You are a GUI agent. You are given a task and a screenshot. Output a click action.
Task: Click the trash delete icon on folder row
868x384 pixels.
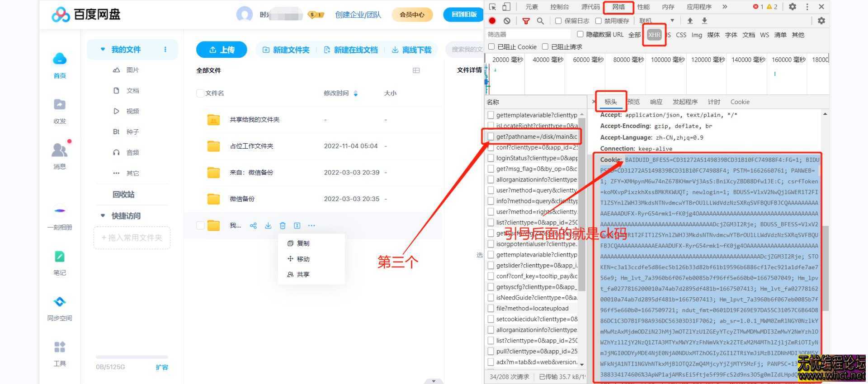click(x=283, y=225)
